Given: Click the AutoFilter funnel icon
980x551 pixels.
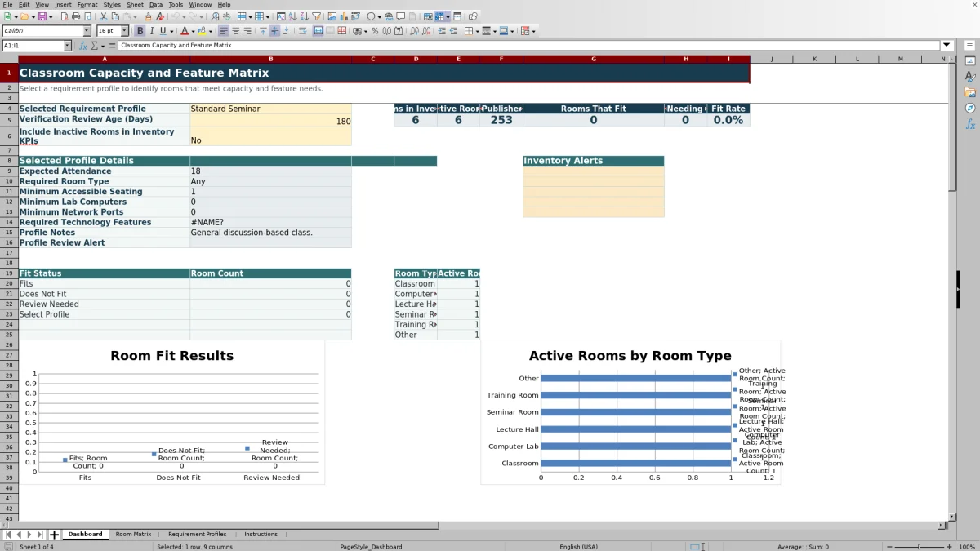Looking at the screenshot, I should (x=316, y=16).
